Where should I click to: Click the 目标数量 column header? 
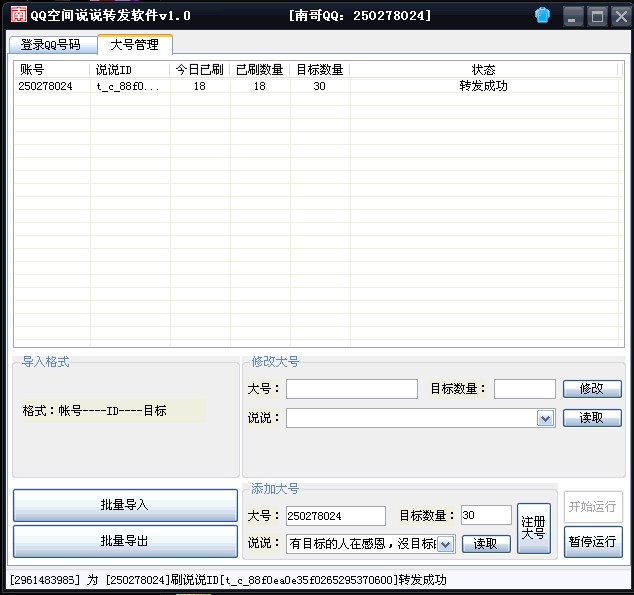coord(320,70)
